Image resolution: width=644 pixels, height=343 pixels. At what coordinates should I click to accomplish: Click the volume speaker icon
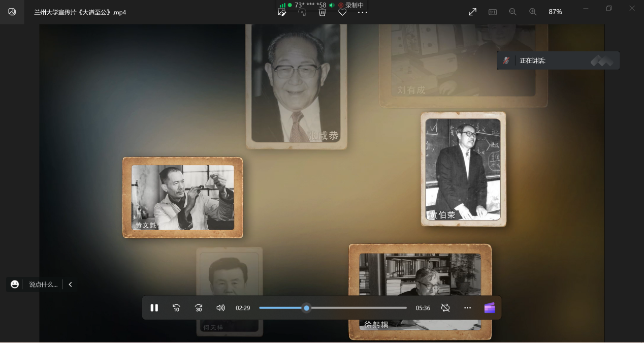point(220,308)
